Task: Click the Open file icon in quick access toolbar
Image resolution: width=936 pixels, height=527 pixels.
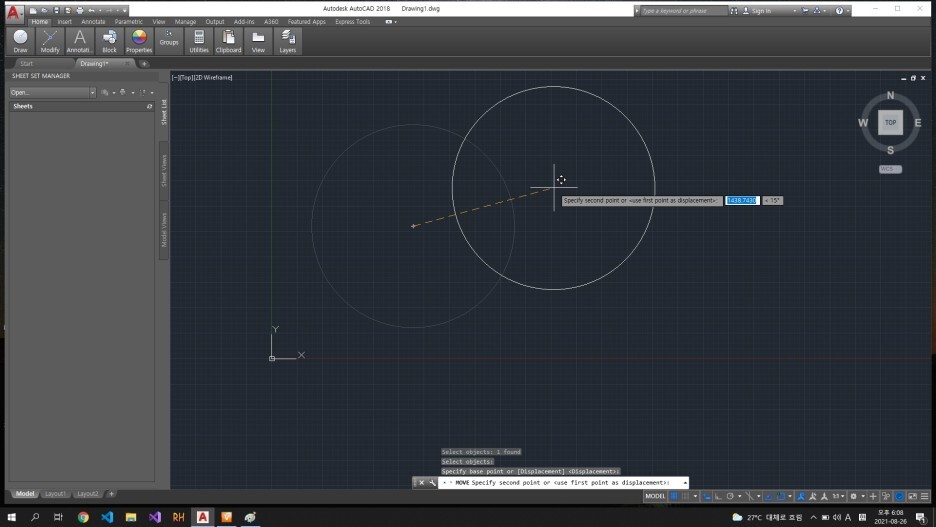Action: (44, 10)
